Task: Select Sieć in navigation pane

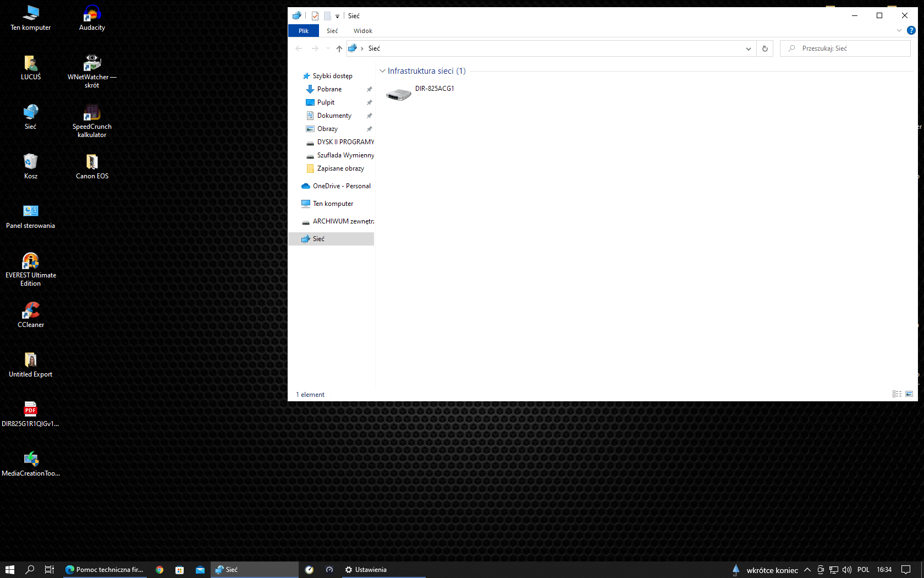Action: click(x=332, y=239)
